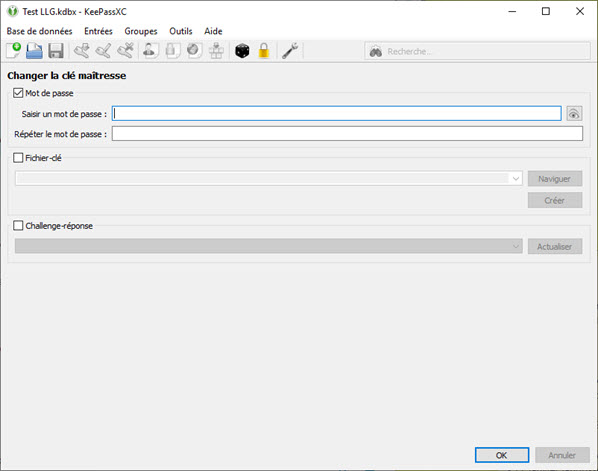Enable the Fichier-clé checkbox
The height and width of the screenshot is (471, 598).
pos(18,158)
